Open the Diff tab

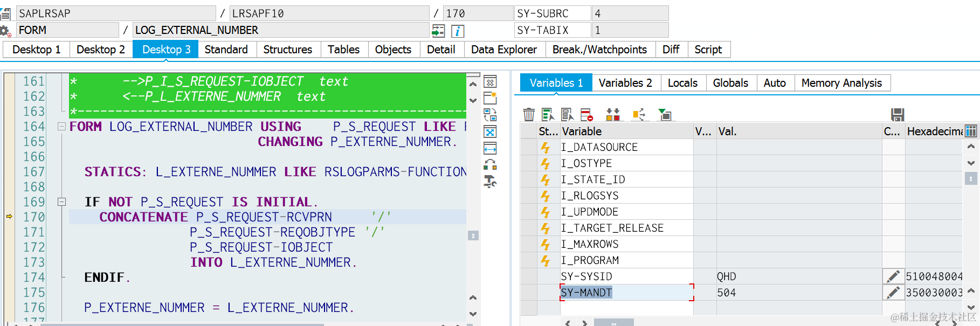[671, 50]
